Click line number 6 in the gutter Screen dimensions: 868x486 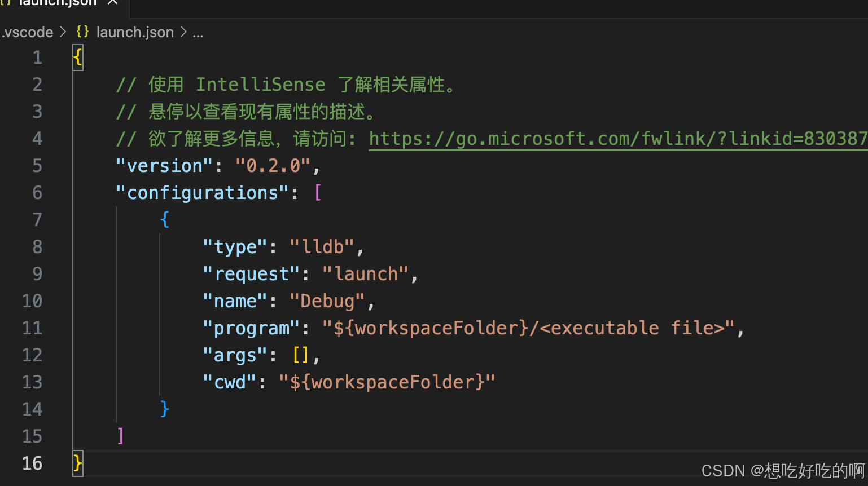pos(37,193)
